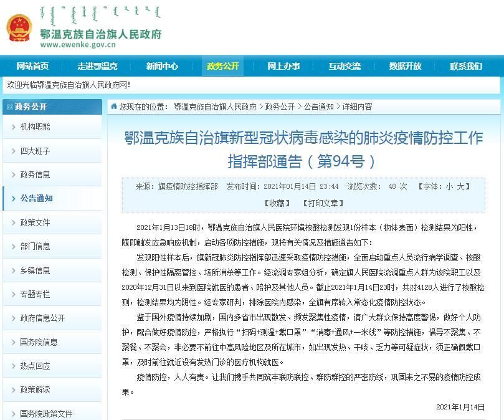Click the grid icon beside 政务公开 sidebar header
The image size is (504, 420).
coord(9,107)
